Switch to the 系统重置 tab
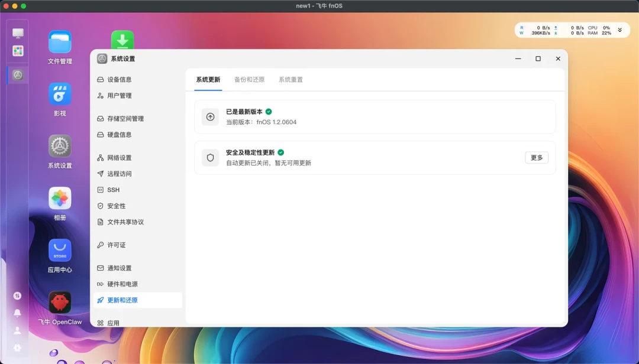639x364 pixels. 291,79
